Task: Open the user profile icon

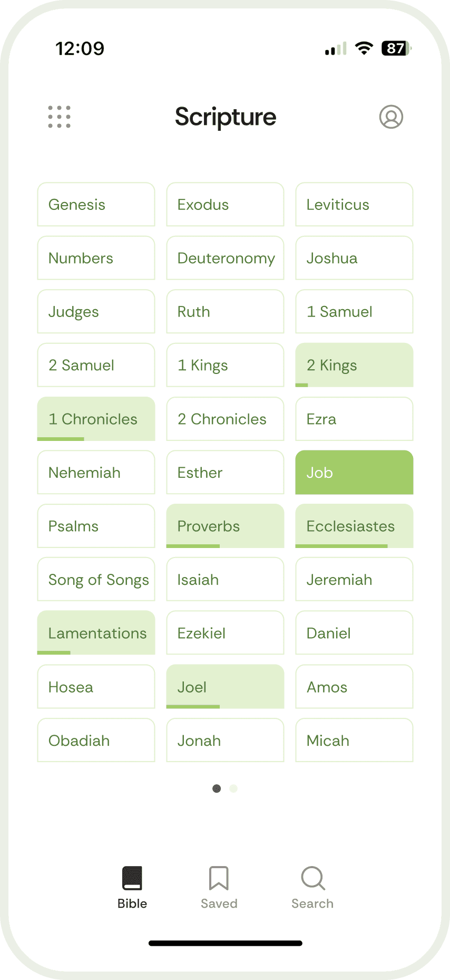Action: (391, 117)
